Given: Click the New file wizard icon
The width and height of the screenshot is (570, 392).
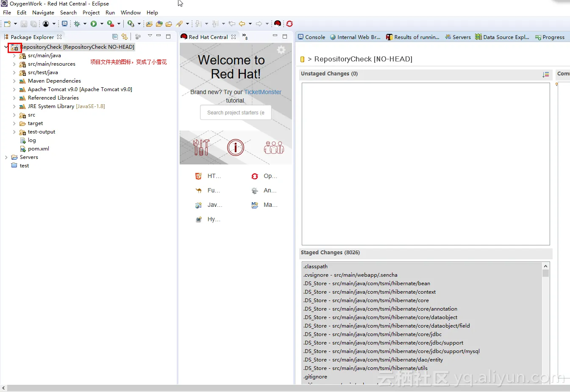Looking at the screenshot, I should [x=7, y=24].
